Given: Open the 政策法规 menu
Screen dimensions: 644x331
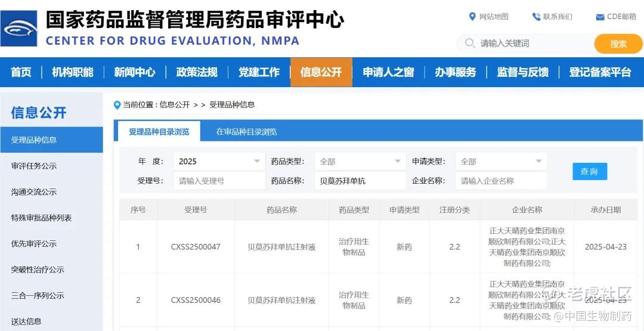Looking at the screenshot, I should pos(197,72).
